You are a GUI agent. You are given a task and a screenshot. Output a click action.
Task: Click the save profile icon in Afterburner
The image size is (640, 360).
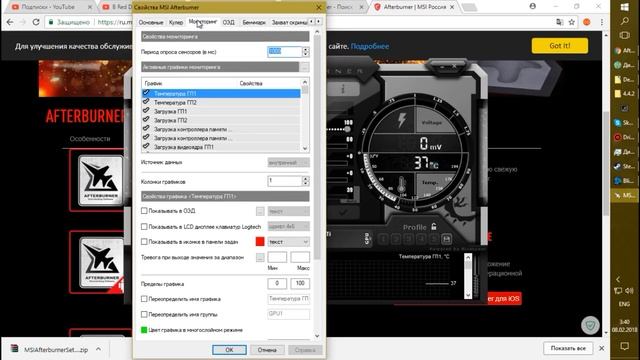pyautogui.click(x=447, y=239)
